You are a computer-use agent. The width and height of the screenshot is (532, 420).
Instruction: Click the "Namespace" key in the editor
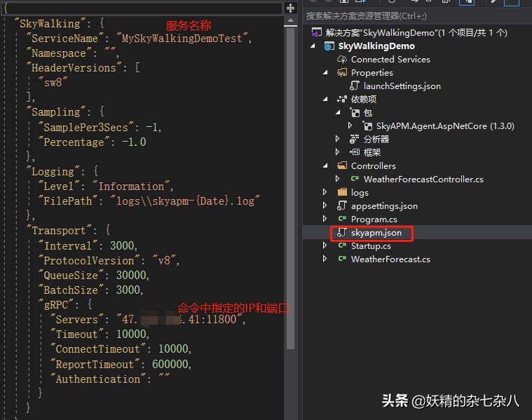pyautogui.click(x=58, y=53)
